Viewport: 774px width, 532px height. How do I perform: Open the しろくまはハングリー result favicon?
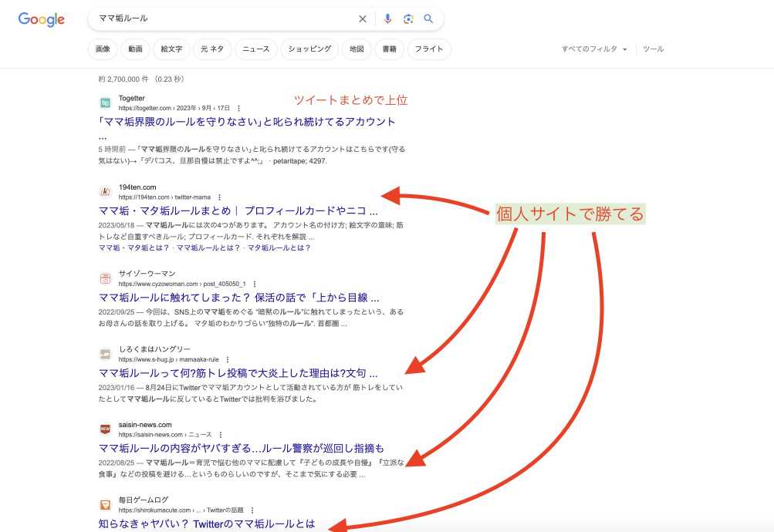[105, 354]
